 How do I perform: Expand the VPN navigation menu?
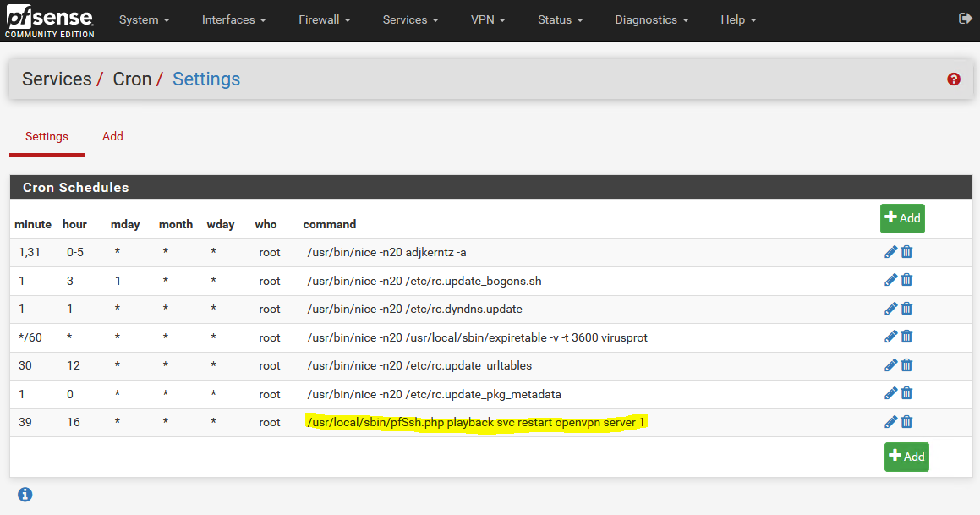pos(488,19)
